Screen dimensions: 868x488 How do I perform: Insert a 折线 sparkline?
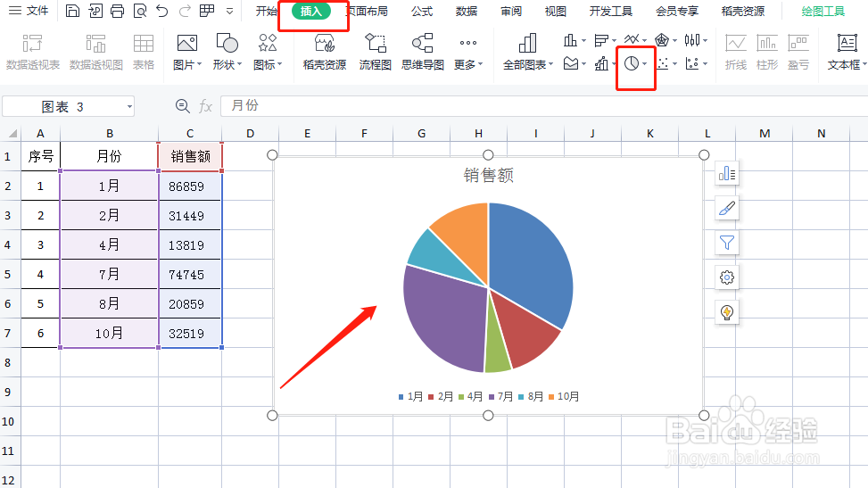(x=736, y=52)
